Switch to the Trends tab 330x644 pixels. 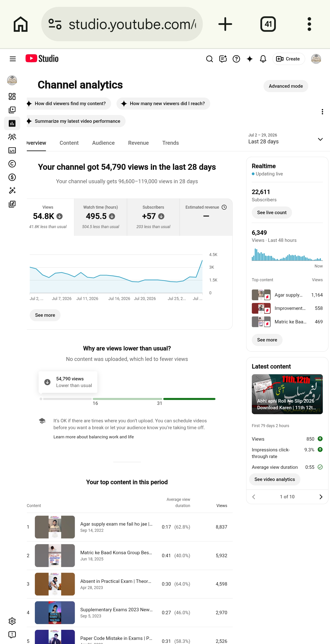pyautogui.click(x=170, y=143)
